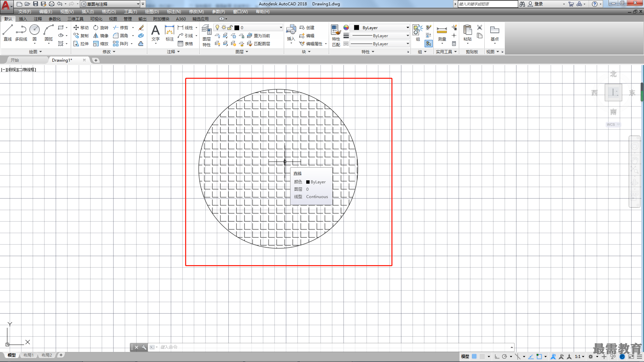644x362 pixels.
Task: Click the Scale (缩放) tool
Action: point(101,44)
